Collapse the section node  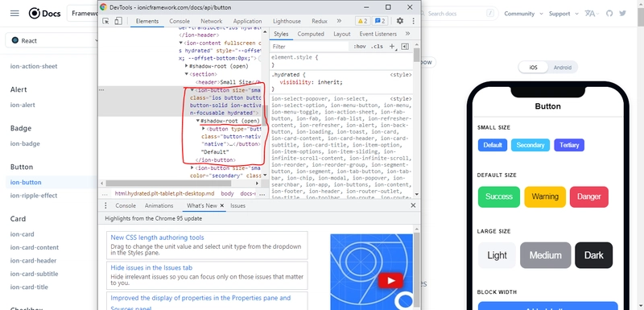pyautogui.click(x=188, y=74)
